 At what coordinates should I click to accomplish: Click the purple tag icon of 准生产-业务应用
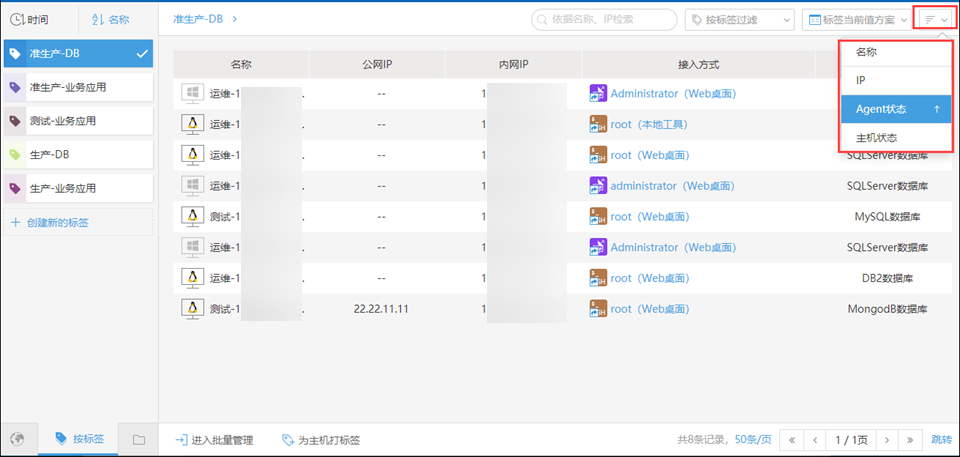(x=15, y=88)
